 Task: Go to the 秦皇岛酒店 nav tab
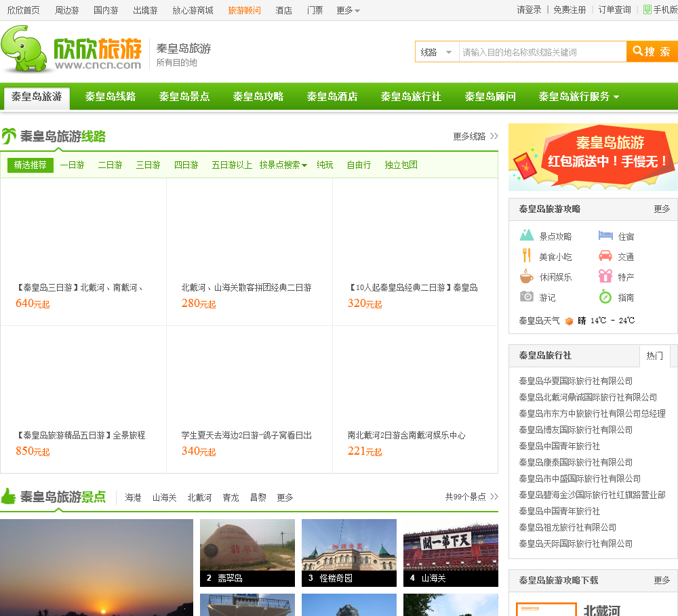coord(332,96)
